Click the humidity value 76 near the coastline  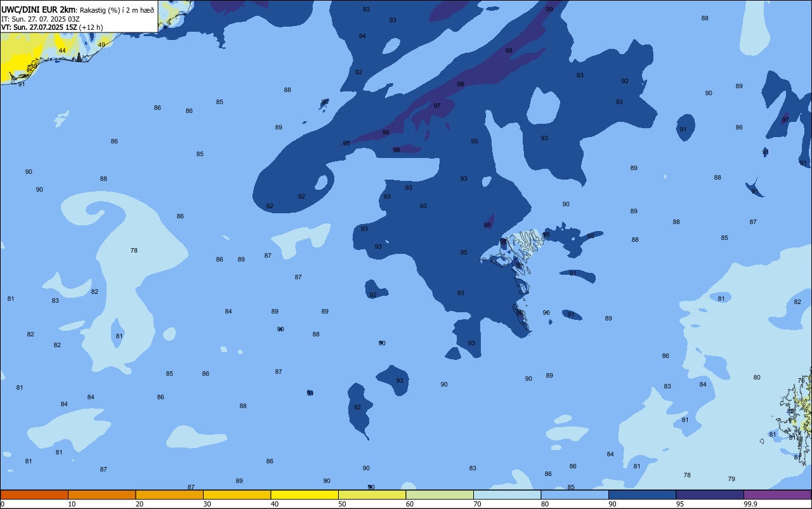[801, 380]
